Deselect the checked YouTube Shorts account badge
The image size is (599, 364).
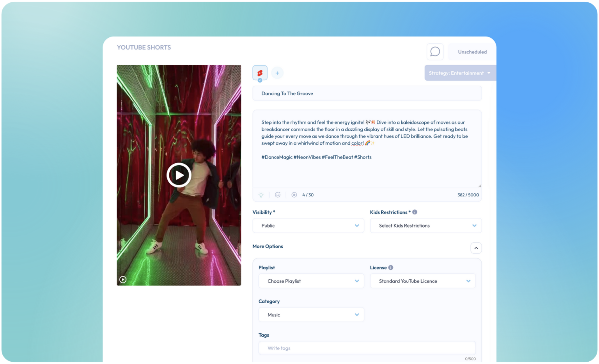pyautogui.click(x=260, y=80)
